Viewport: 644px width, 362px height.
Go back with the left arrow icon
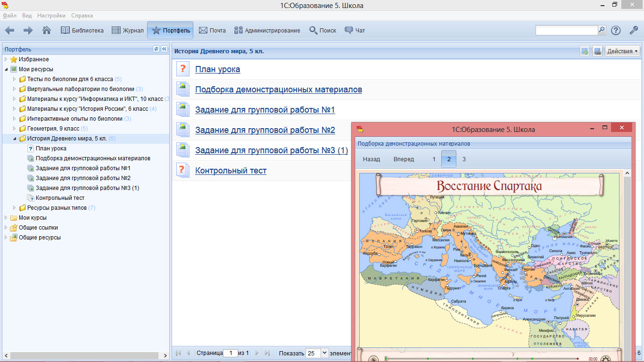click(9, 30)
